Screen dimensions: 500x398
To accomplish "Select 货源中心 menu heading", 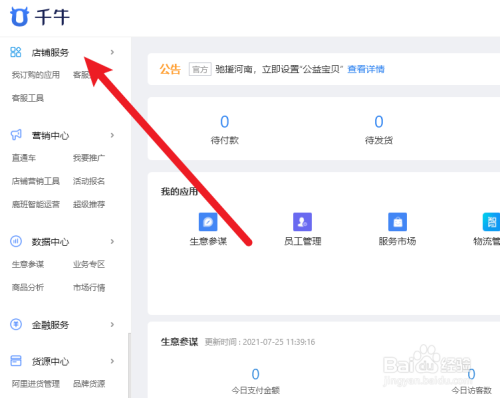I will [50, 361].
